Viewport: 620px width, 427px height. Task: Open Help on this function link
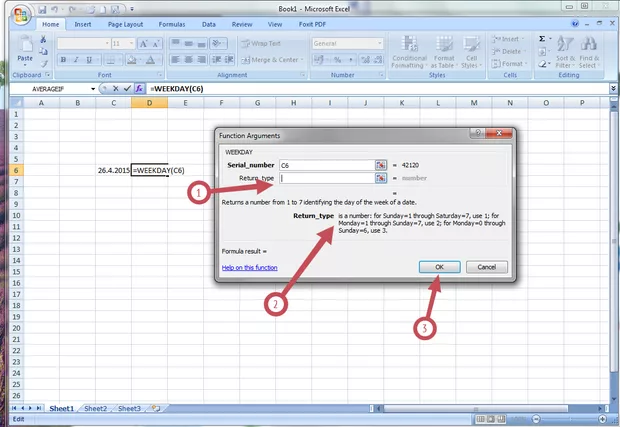(250, 268)
